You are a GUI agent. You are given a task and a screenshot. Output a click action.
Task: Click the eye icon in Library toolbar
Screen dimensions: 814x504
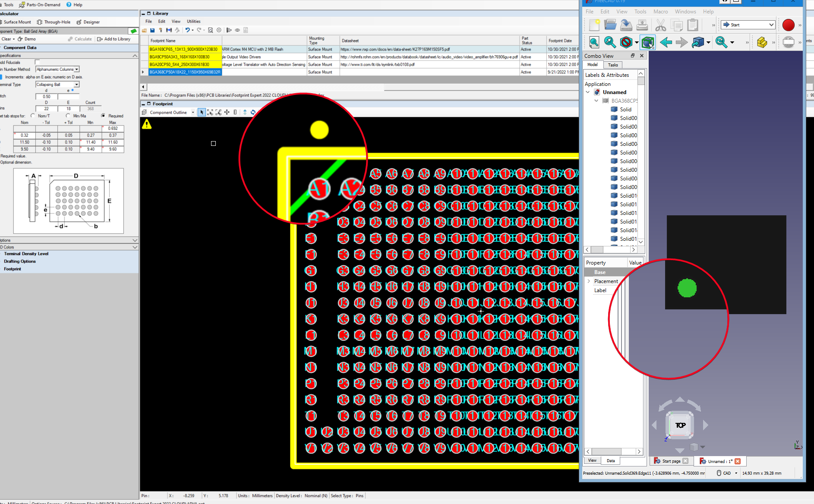237,30
